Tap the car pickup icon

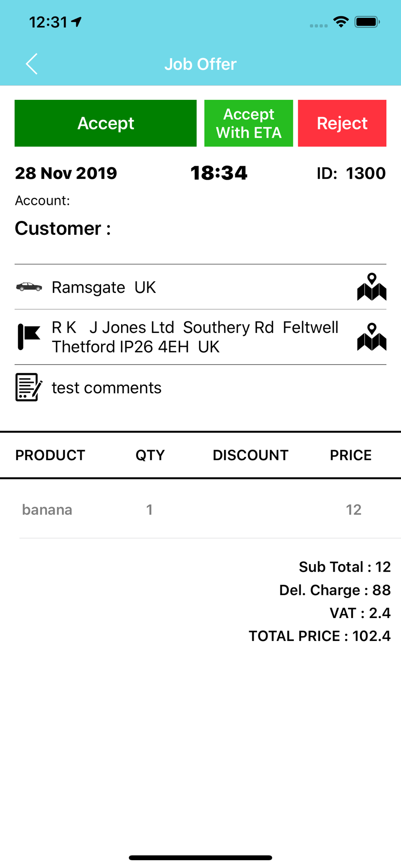(29, 287)
